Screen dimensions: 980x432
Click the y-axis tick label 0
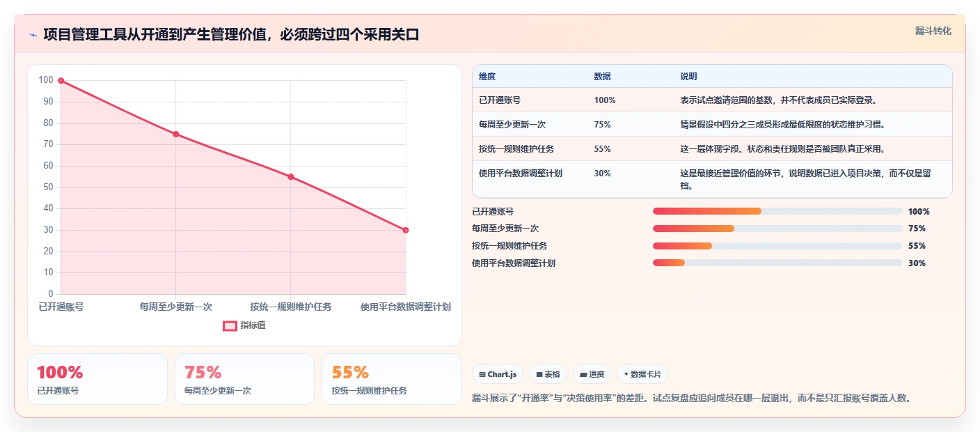click(x=51, y=294)
